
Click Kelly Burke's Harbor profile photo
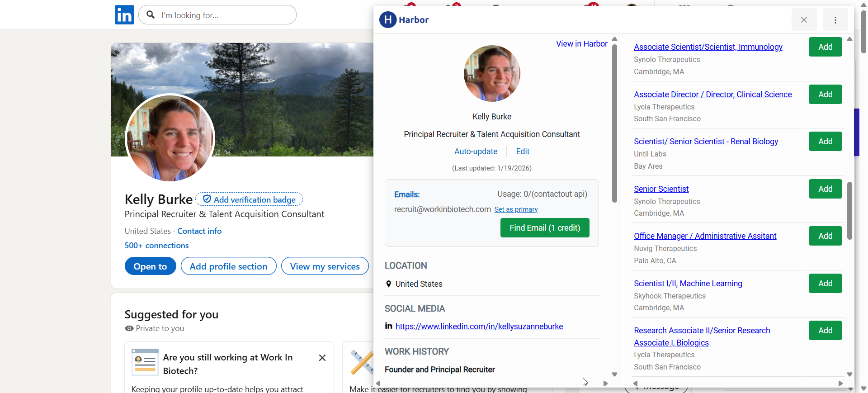click(x=492, y=74)
